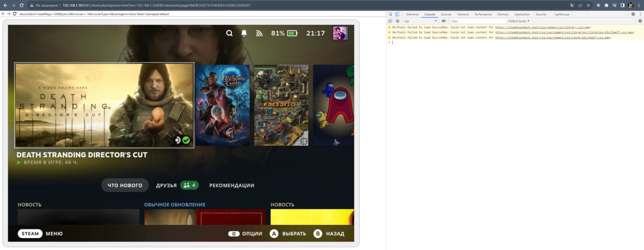Open the dark Новость news card
Screen dimensions: 644x250
tap(79, 217)
